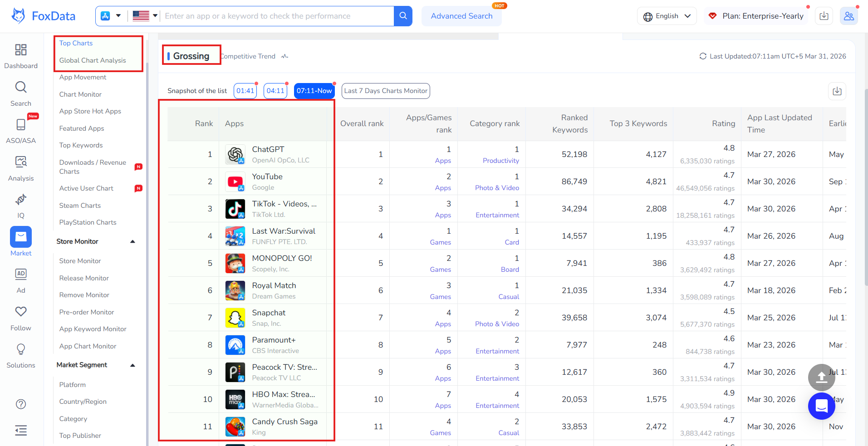Click the Advanced Search button
The width and height of the screenshot is (868, 446).
pos(461,16)
